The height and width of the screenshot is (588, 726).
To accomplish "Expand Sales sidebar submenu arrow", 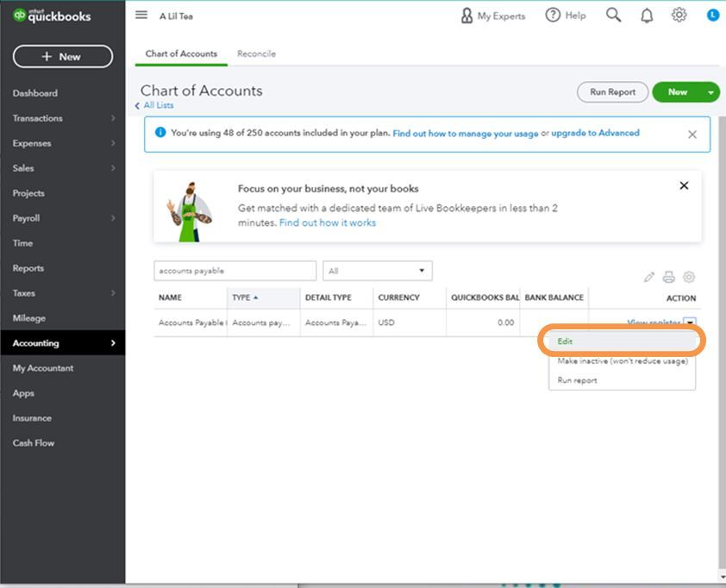I will point(113,168).
